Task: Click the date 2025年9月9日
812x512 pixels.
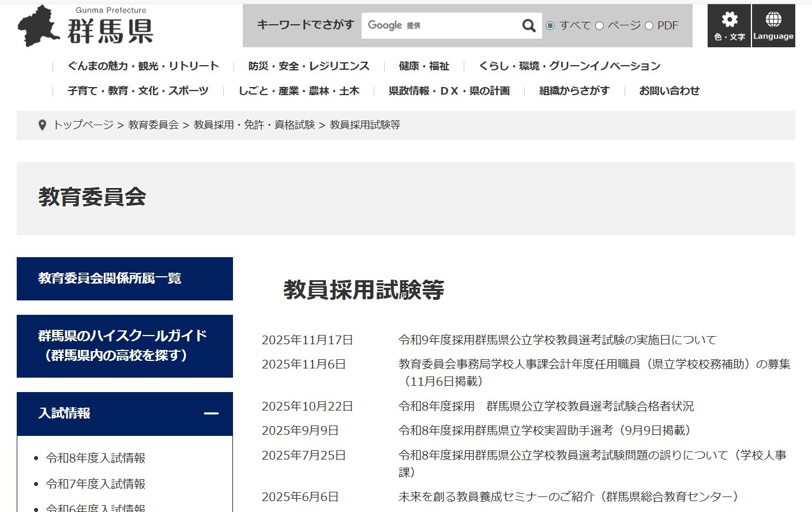Action: [x=300, y=431]
